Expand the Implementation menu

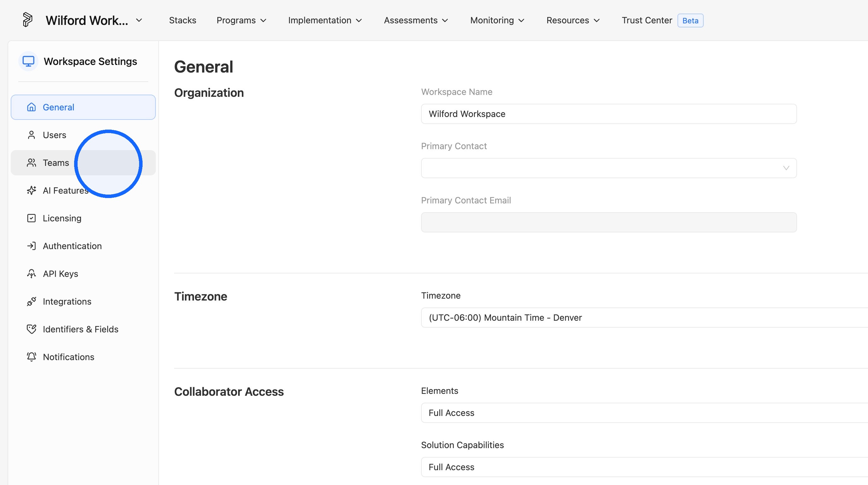325,20
